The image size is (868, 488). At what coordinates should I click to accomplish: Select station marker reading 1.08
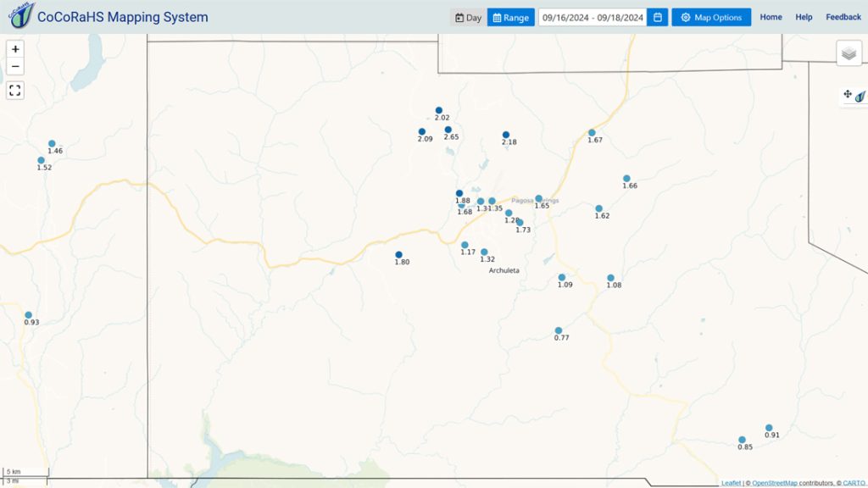coord(610,278)
